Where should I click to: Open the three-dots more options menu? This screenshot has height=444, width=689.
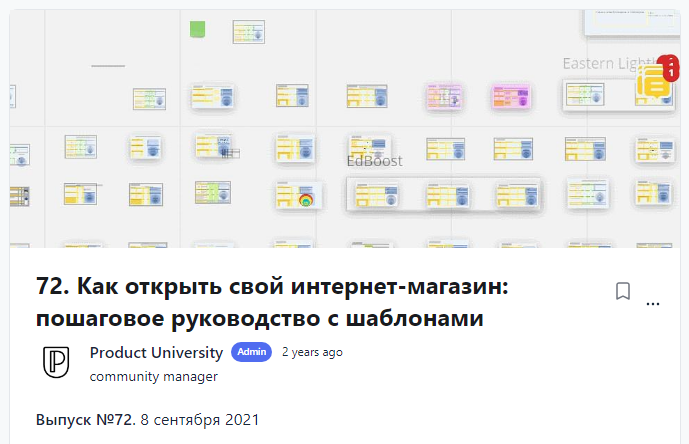point(653,303)
